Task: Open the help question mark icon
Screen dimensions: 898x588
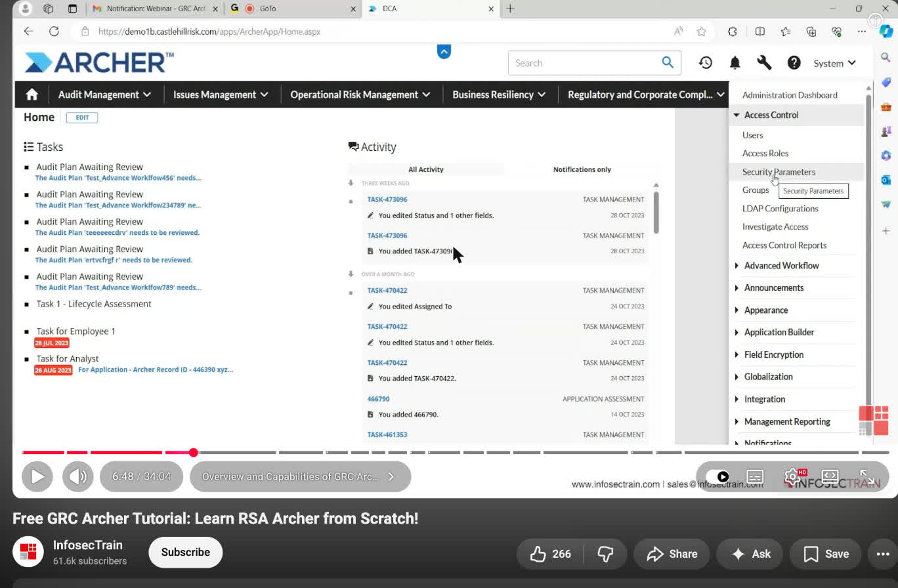Action: coord(794,63)
